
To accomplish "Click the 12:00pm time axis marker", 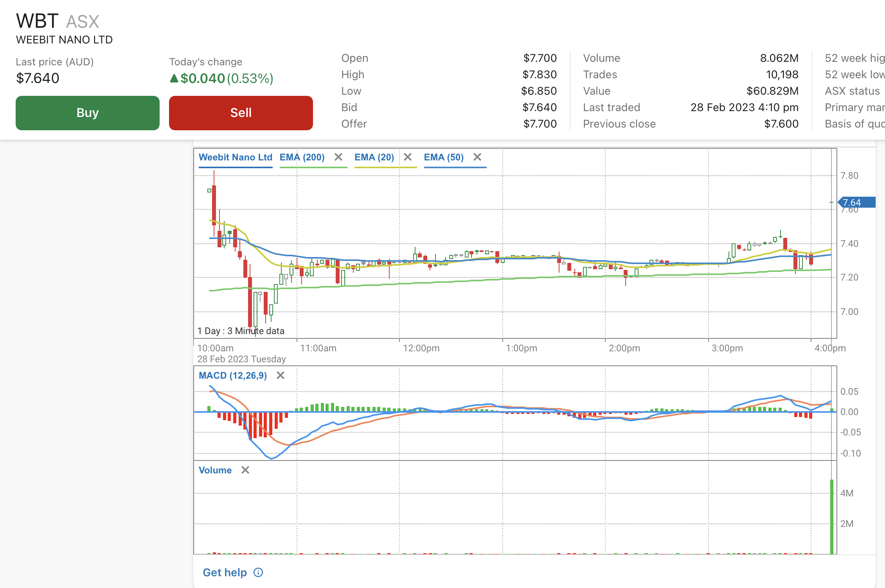I will point(421,348).
